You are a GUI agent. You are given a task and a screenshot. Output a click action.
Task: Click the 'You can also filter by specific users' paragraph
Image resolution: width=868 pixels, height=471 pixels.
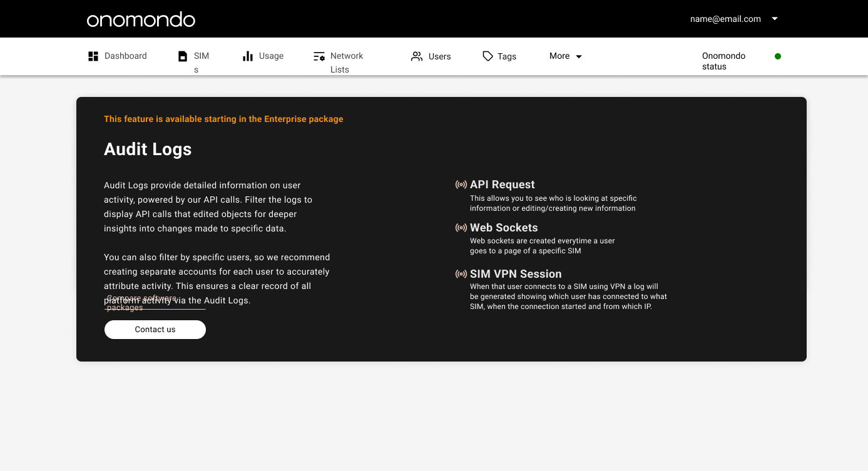[x=217, y=279]
